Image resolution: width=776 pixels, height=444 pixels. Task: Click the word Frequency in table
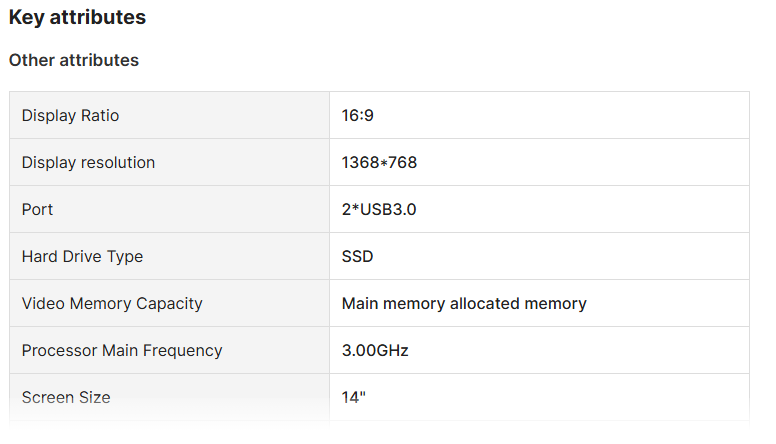(183, 350)
